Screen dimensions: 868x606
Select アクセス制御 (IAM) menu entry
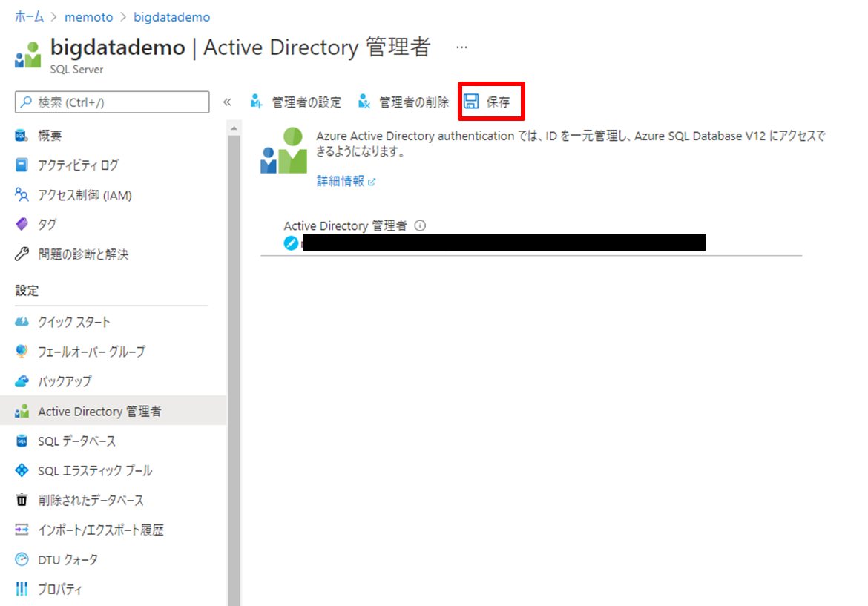coord(85,195)
